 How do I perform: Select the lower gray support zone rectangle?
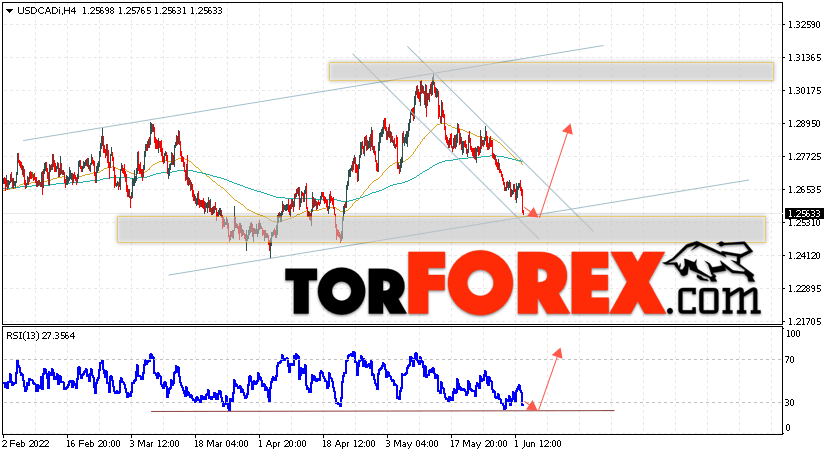click(x=441, y=229)
